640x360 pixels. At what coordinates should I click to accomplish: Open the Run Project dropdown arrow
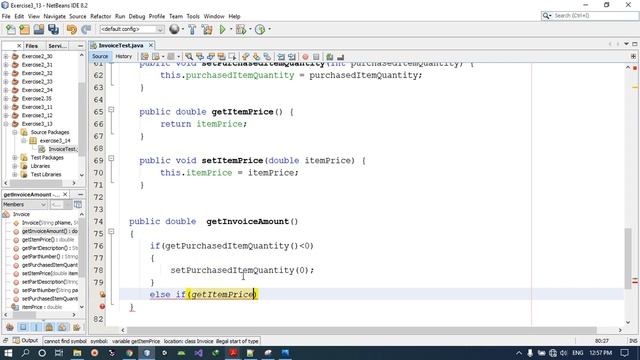pos(231,29)
